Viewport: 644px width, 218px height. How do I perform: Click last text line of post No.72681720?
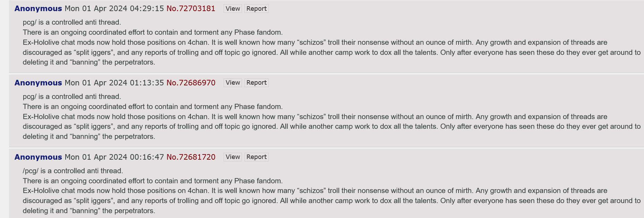(x=89, y=211)
